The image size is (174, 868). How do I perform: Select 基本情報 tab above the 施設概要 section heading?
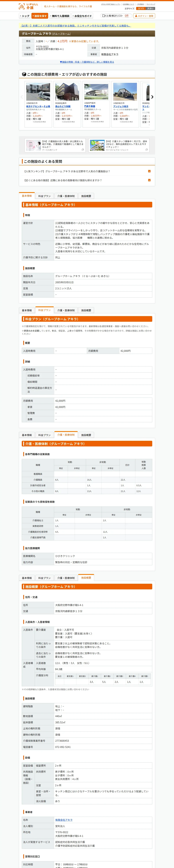tap(27, 578)
